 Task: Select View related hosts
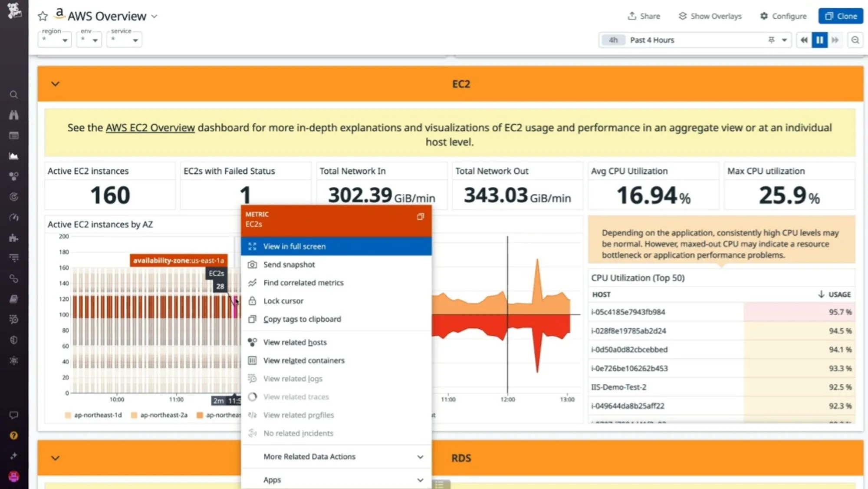click(336, 342)
